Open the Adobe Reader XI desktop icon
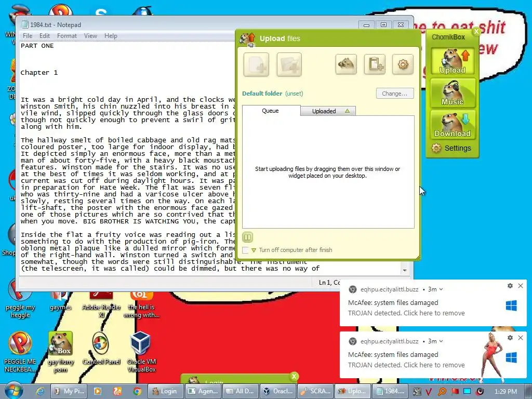Viewport: 532px width, 399px height. 101,304
